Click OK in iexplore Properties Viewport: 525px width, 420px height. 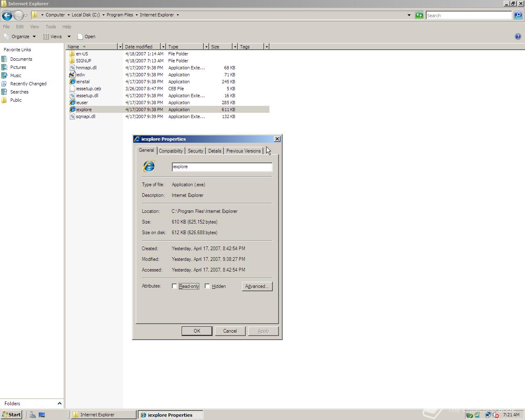coord(197,331)
